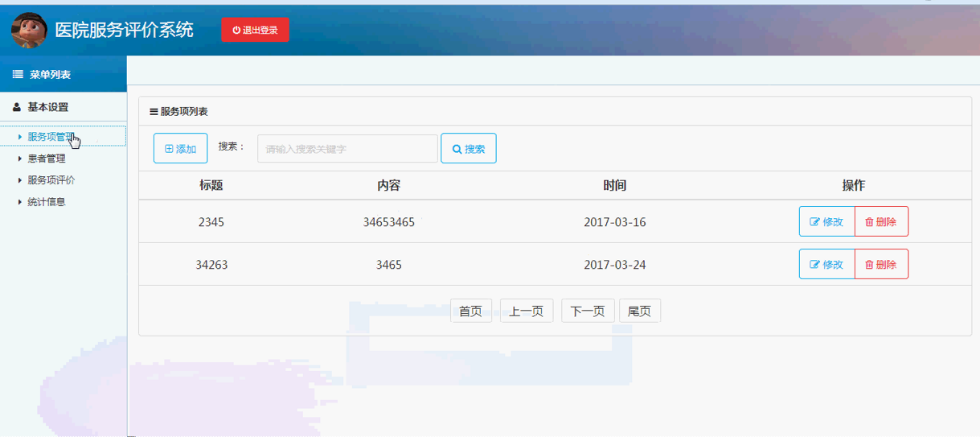
Task: Click the bars icon beside 服务项列表
Action: pos(154,112)
